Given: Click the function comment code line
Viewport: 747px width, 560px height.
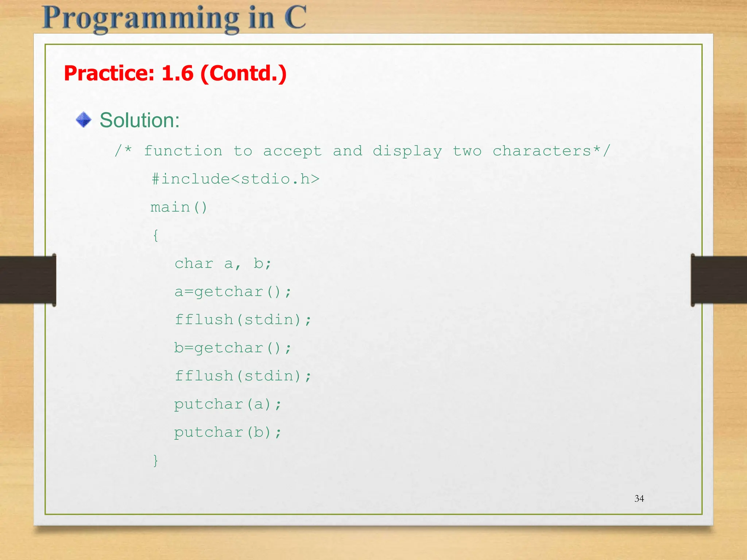Looking at the screenshot, I should (x=362, y=151).
